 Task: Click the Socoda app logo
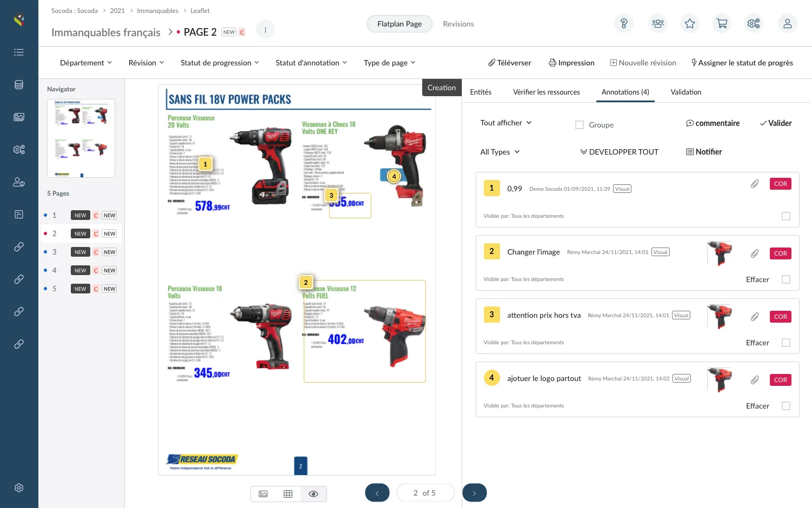point(19,20)
